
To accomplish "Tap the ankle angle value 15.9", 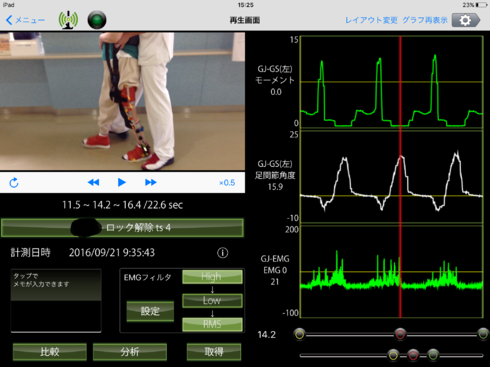I will (x=275, y=187).
